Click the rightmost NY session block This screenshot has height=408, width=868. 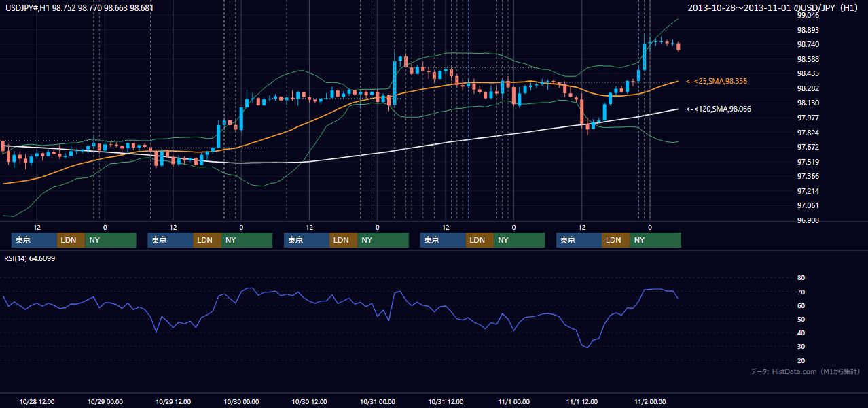655,240
